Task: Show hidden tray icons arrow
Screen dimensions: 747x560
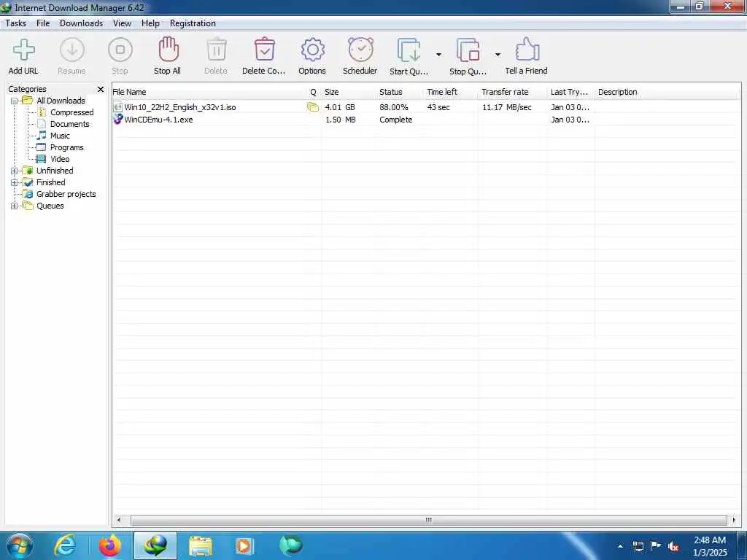Action: point(620,546)
